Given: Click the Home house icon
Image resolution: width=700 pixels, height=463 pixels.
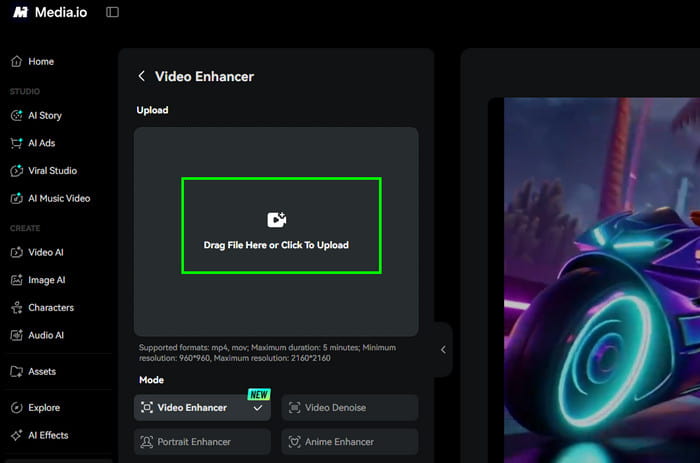Looking at the screenshot, I should point(17,61).
